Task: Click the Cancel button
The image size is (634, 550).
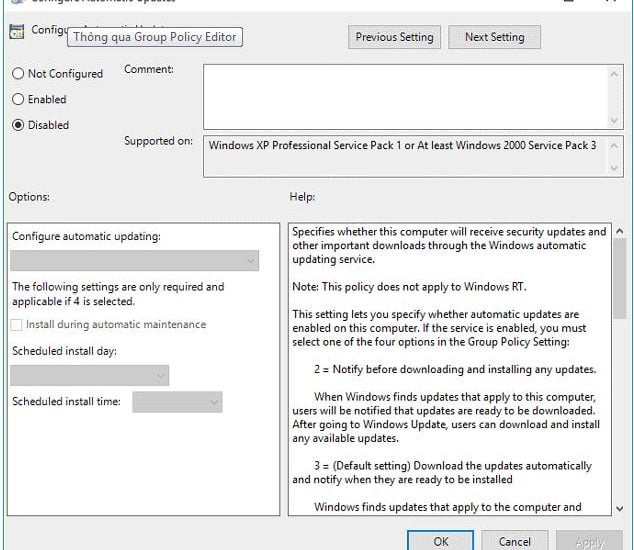Action: click(x=514, y=541)
